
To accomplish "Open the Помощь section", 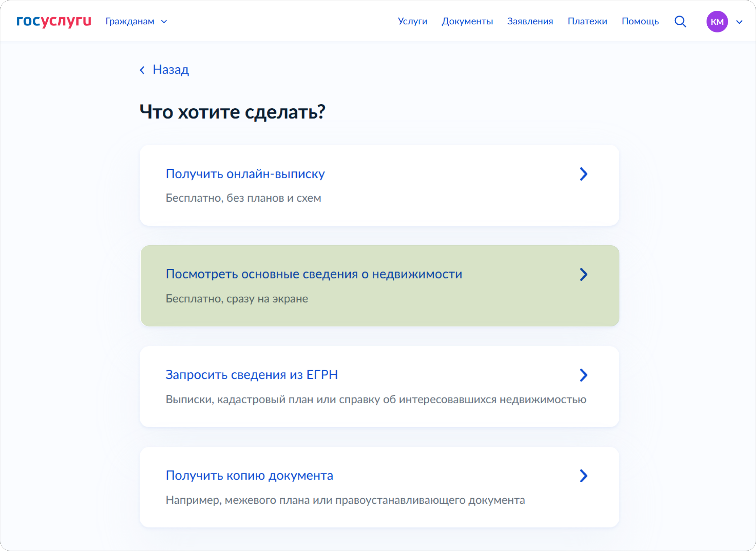I will tap(640, 21).
